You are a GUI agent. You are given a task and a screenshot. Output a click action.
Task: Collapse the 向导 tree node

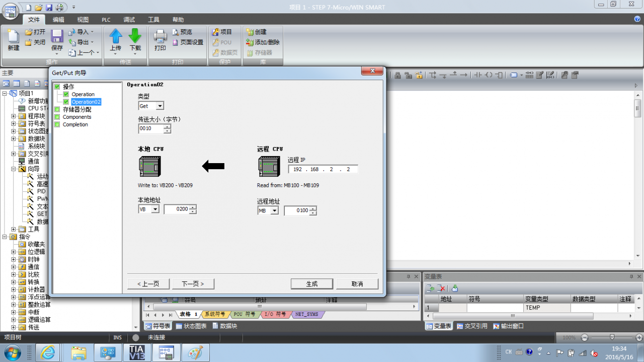pyautogui.click(x=14, y=169)
